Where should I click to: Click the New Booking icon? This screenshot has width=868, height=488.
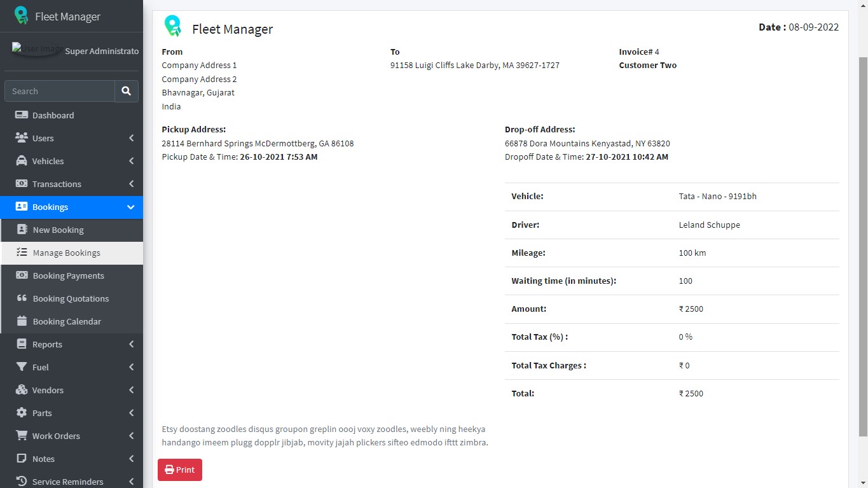[22, 230]
